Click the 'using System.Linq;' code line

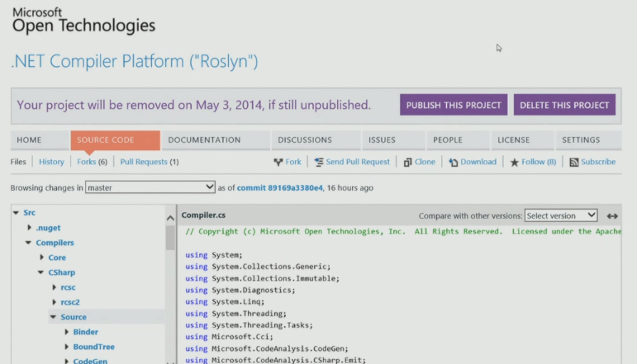[225, 302]
